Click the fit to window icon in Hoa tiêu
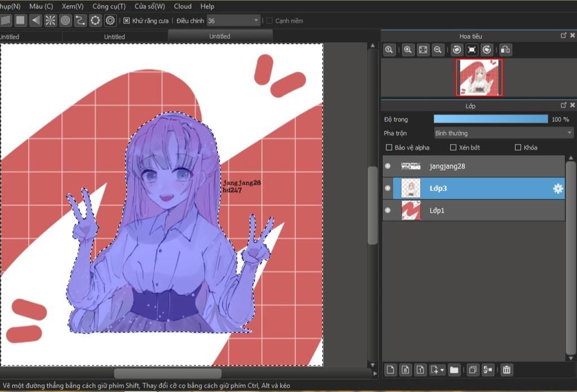The width and height of the screenshot is (577, 392). tap(423, 50)
